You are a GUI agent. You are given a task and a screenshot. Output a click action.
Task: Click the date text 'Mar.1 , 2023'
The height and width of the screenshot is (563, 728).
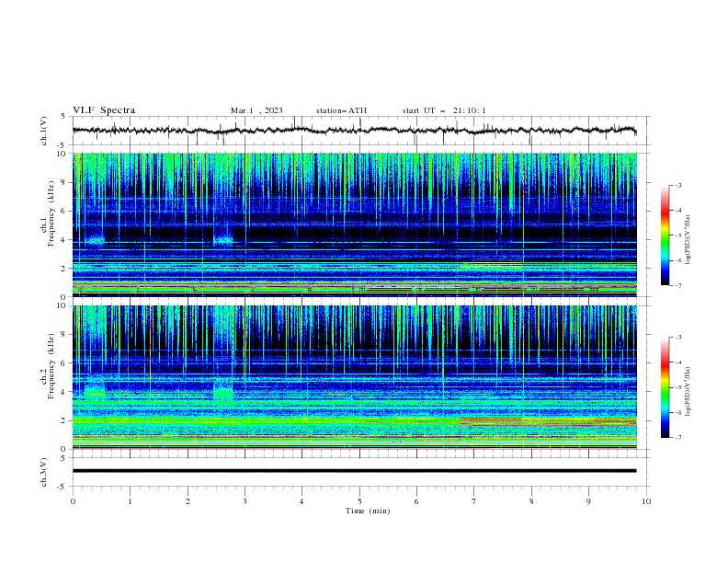256,110
